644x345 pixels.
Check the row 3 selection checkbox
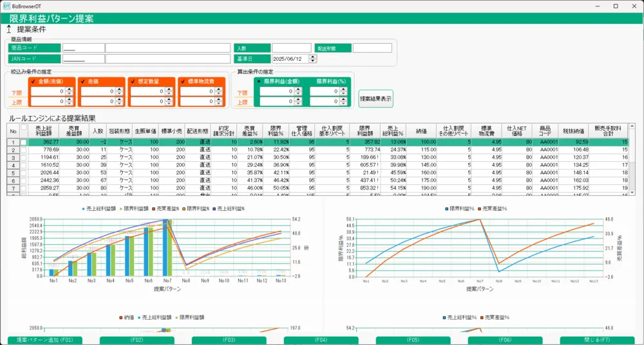point(24,158)
